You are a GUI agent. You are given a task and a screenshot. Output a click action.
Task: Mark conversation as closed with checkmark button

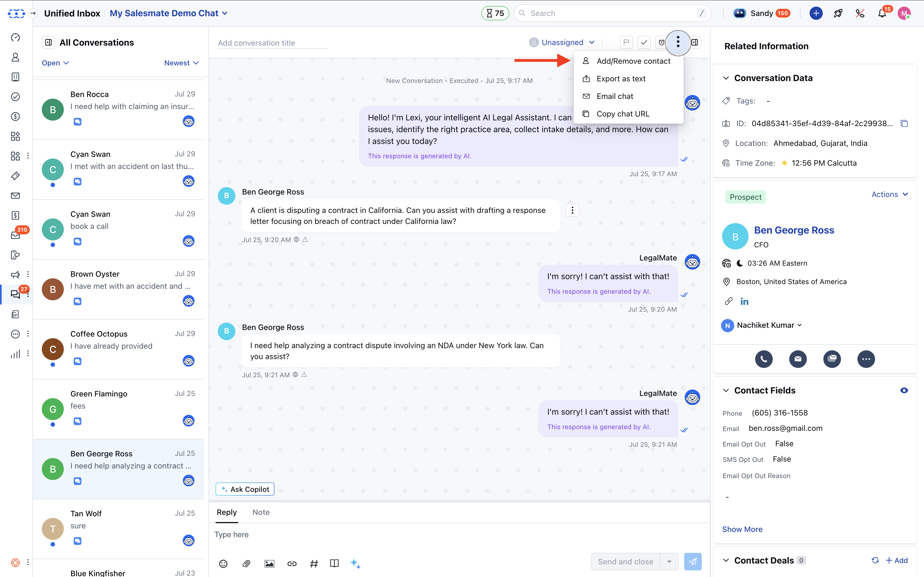pyautogui.click(x=644, y=42)
